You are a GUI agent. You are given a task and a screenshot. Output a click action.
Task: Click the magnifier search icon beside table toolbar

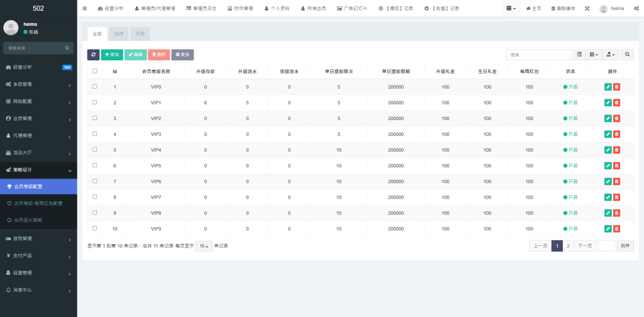click(627, 55)
